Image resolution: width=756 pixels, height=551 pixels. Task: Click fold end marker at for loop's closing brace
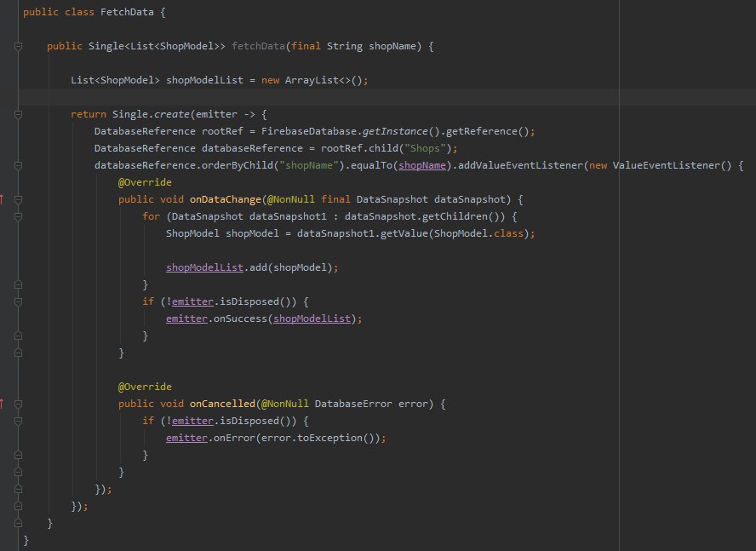tap(19, 284)
